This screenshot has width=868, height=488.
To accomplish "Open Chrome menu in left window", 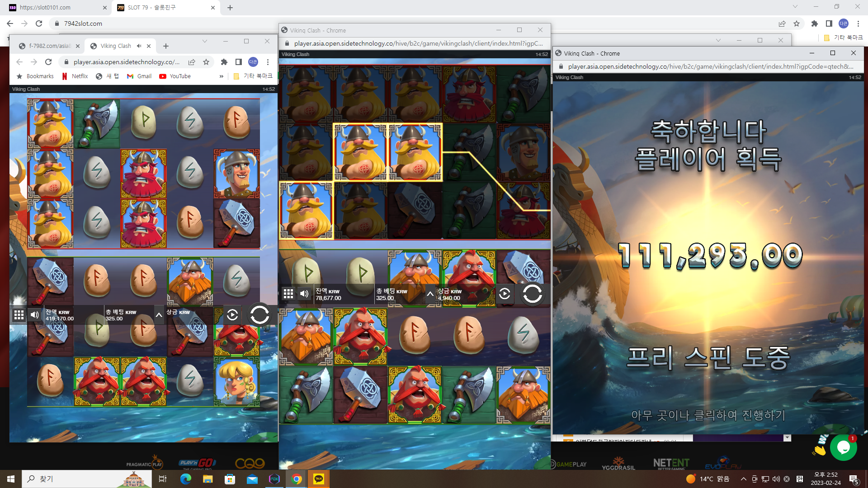I will click(268, 62).
